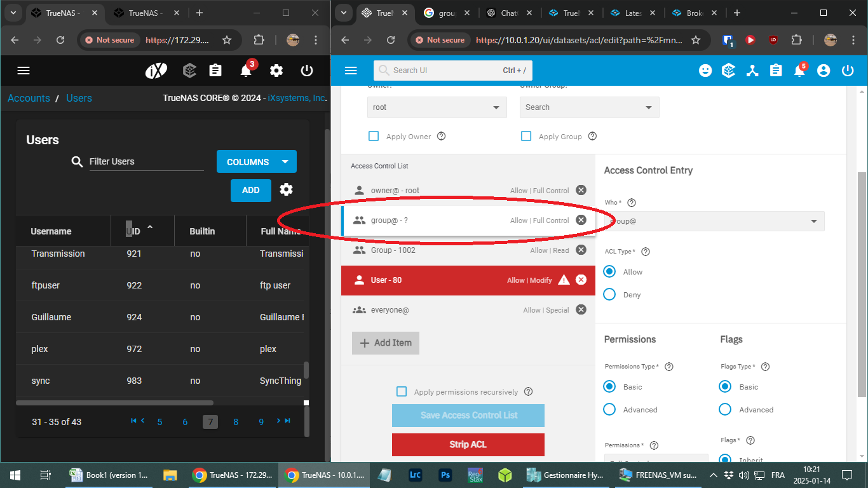This screenshot has width=868, height=488.
Task: Open task manager clipboard in CORE header
Action: coord(216,71)
